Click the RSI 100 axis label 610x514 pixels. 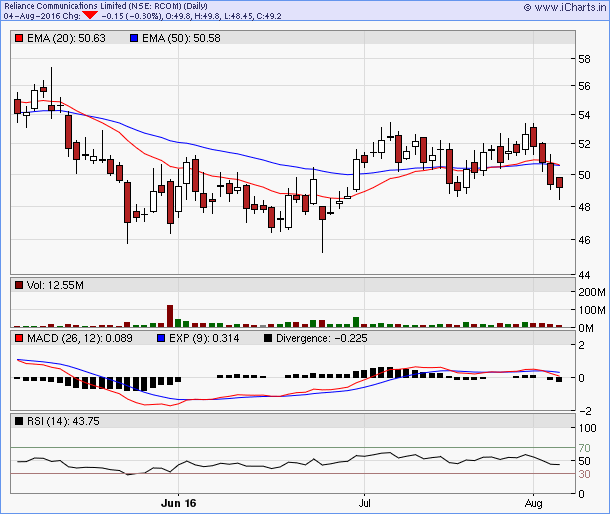pos(587,428)
